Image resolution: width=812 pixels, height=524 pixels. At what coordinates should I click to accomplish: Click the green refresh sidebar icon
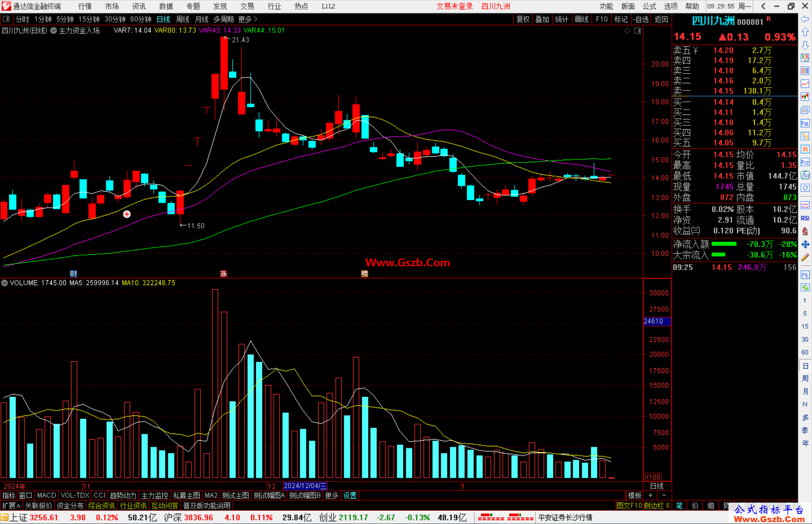[805, 288]
